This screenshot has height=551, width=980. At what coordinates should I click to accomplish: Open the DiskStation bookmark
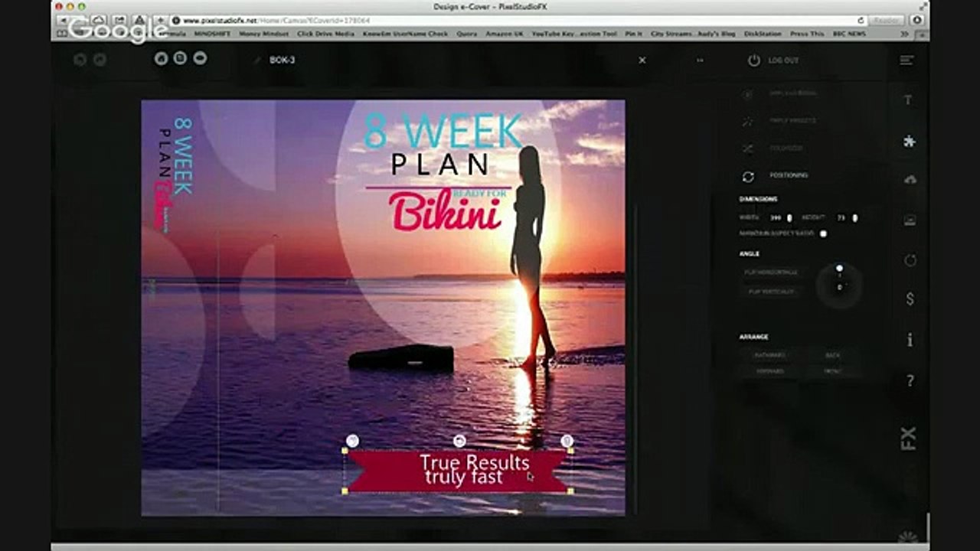(x=761, y=34)
